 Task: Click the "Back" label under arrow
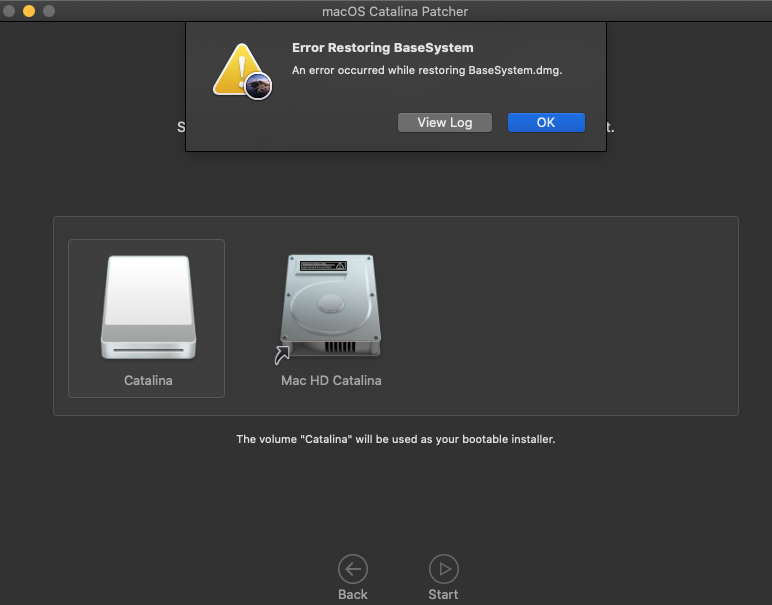pyautogui.click(x=353, y=595)
